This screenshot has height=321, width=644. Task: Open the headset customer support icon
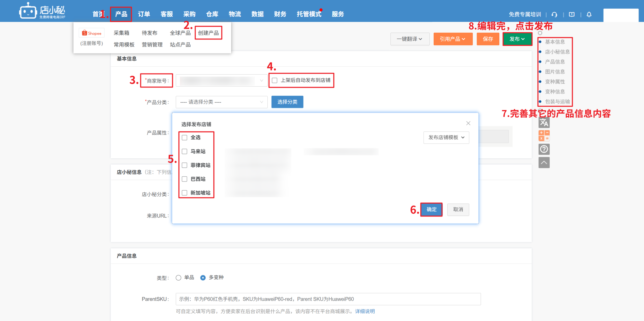(554, 14)
